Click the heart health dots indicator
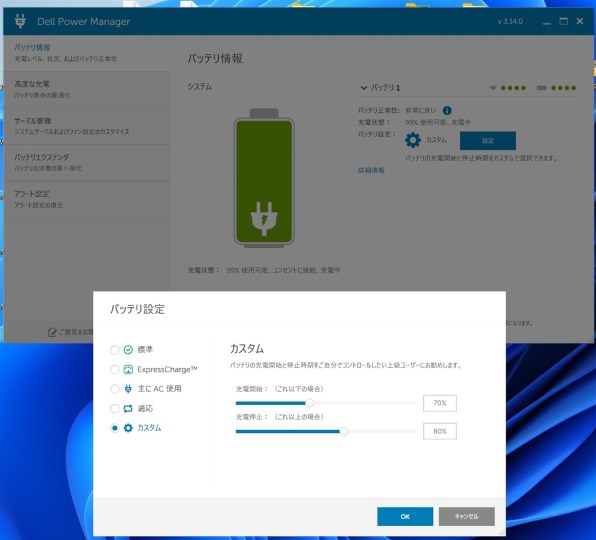 (508, 88)
